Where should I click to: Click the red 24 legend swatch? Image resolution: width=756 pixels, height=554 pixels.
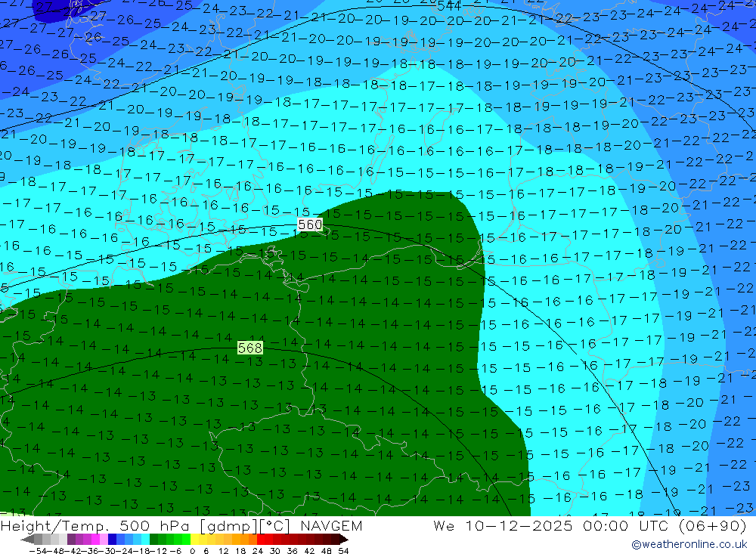pyautogui.click(x=260, y=540)
